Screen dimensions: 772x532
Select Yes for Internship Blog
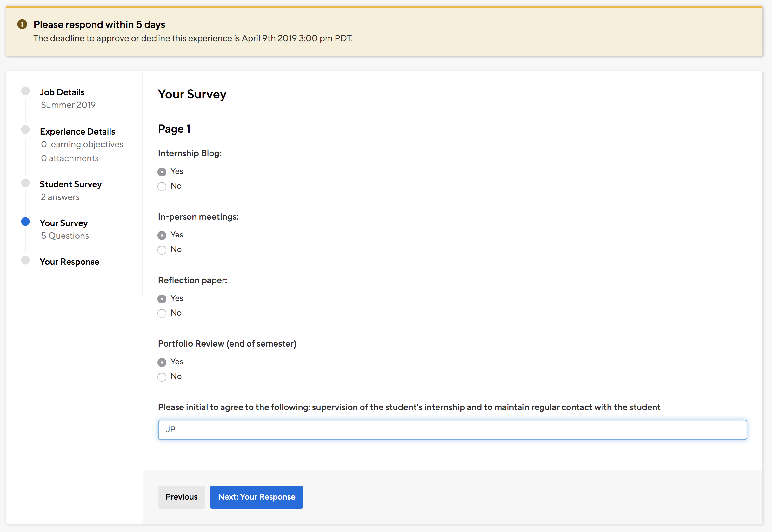[162, 172]
